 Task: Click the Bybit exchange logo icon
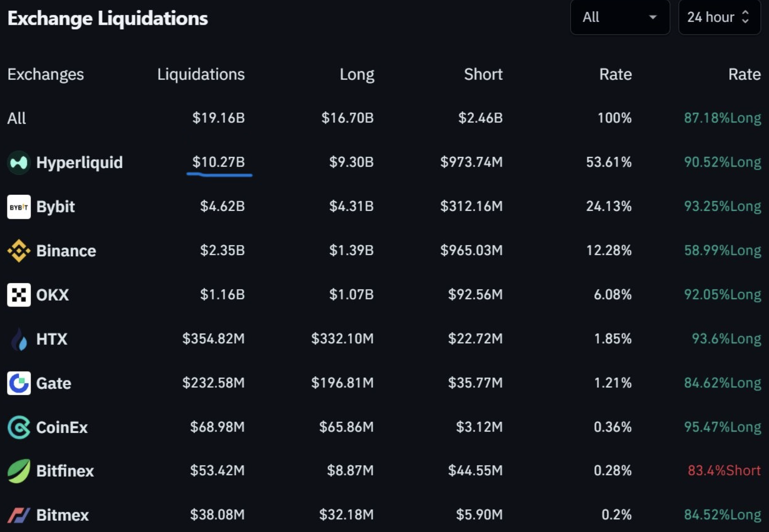[x=19, y=207]
